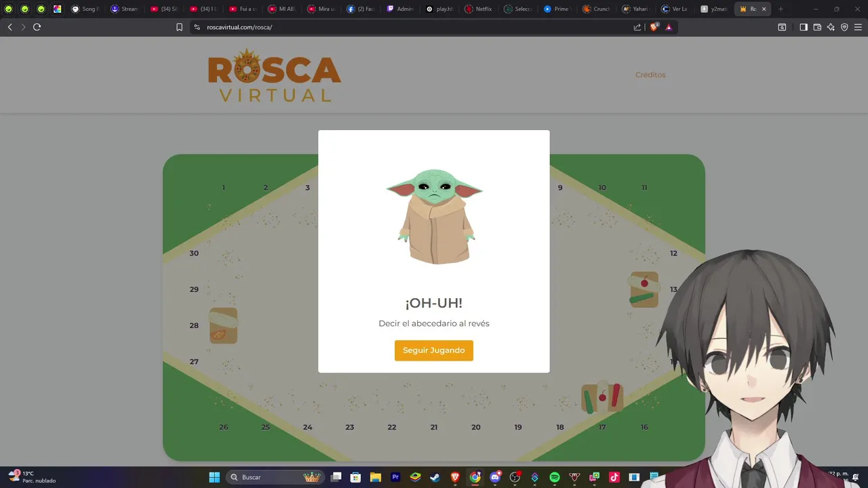The height and width of the screenshot is (488, 868).
Task: Open Microsoft Store from the taskbar
Action: tap(355, 477)
